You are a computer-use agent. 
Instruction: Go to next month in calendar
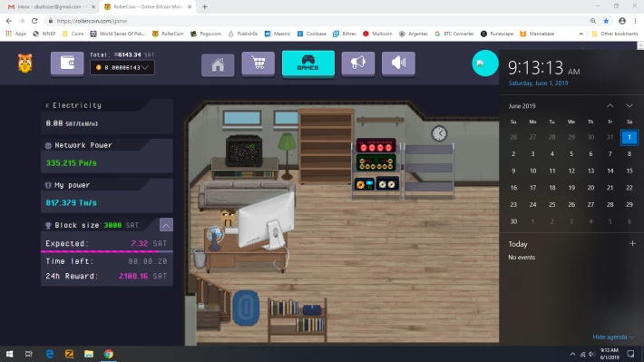pos(629,106)
